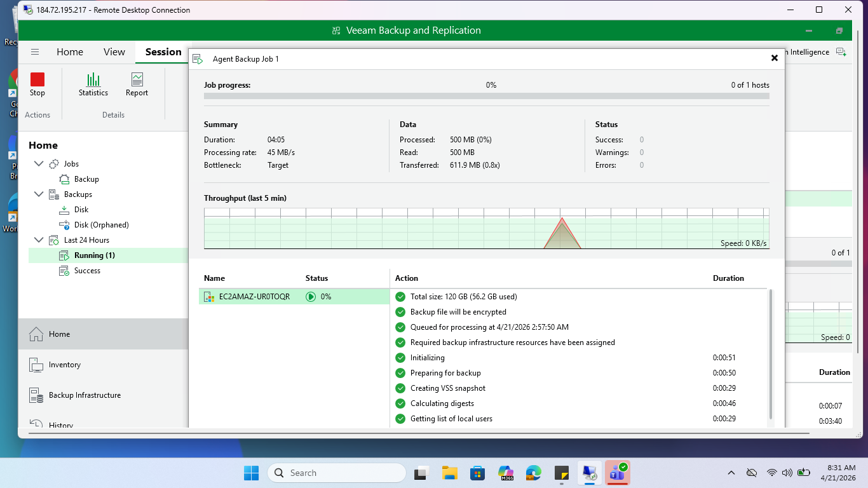
Task: Close the Agent Backup Job 1 dialog
Action: (x=775, y=58)
